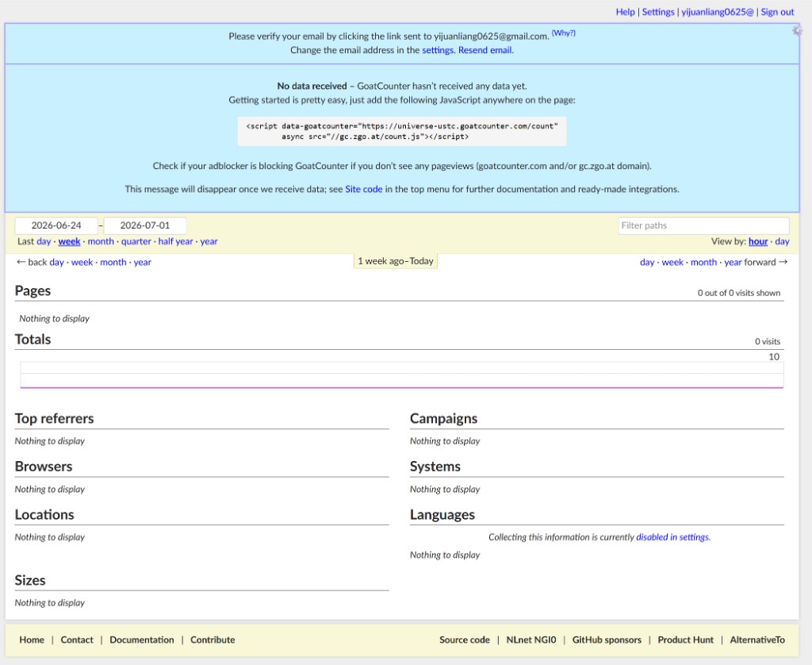812x665 pixels.
Task: Focus the Filter paths input
Action: coord(704,225)
